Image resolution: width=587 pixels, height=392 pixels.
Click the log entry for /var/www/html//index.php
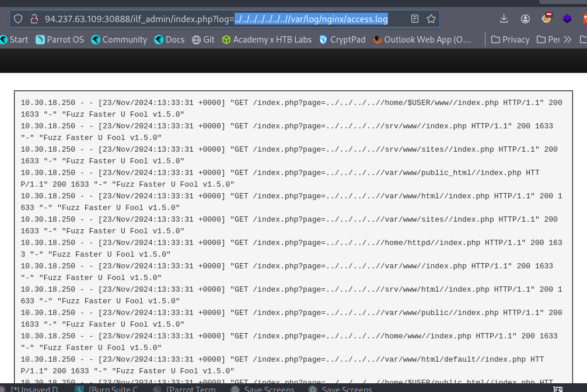pos(291,202)
